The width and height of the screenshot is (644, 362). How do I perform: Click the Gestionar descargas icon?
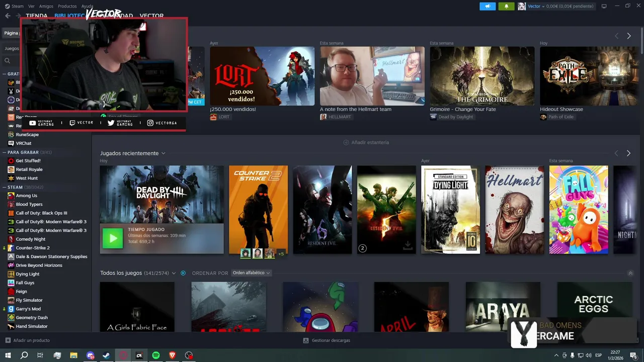pos(305,340)
